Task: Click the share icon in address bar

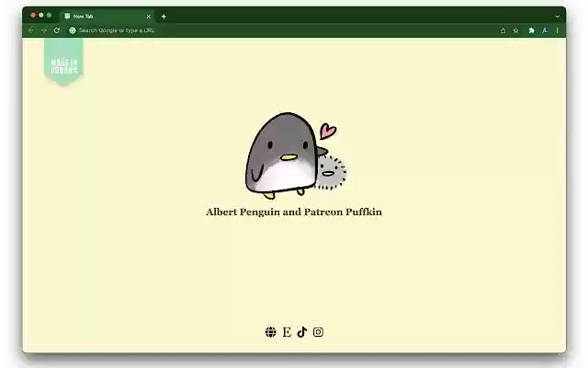Action: coord(503,30)
